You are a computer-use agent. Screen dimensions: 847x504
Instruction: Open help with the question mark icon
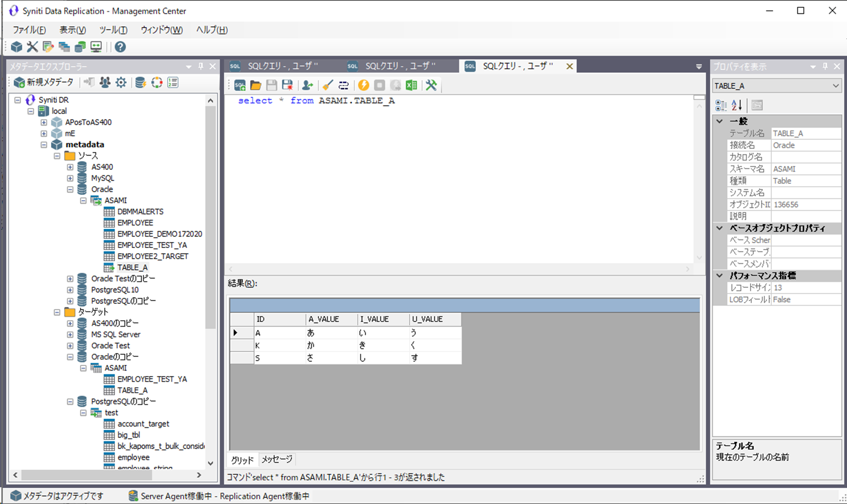pos(120,47)
